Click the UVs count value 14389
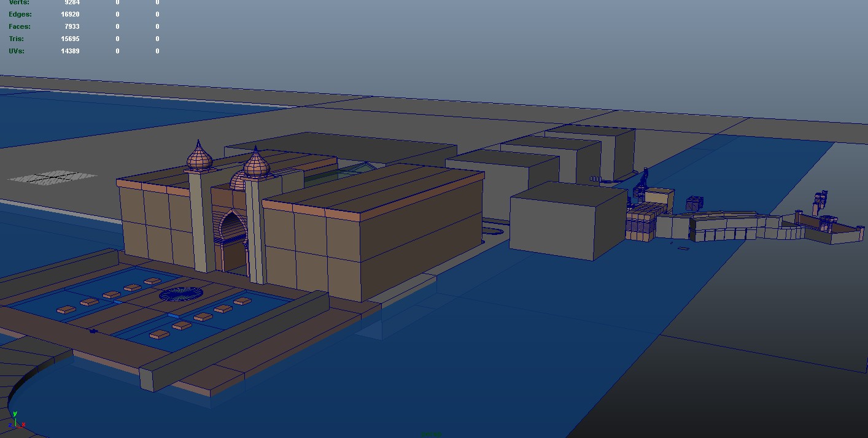 [x=70, y=51]
